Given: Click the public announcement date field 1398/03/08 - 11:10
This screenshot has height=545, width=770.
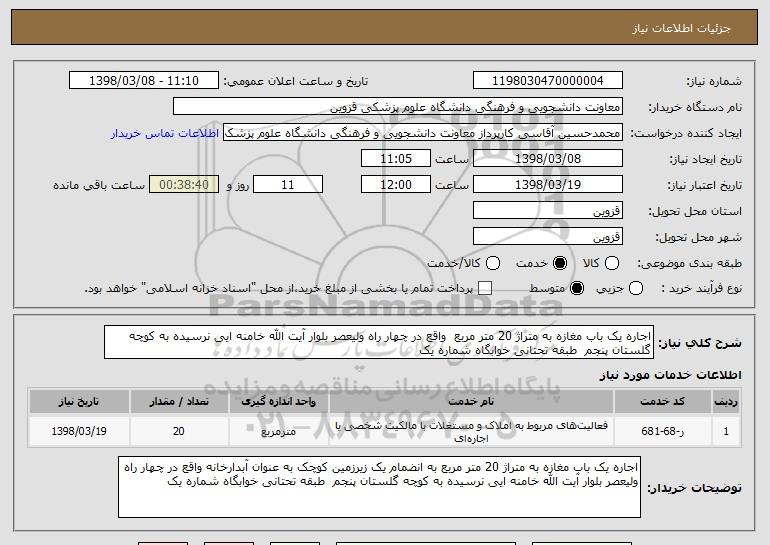Looking at the screenshot, I should 144,81.
